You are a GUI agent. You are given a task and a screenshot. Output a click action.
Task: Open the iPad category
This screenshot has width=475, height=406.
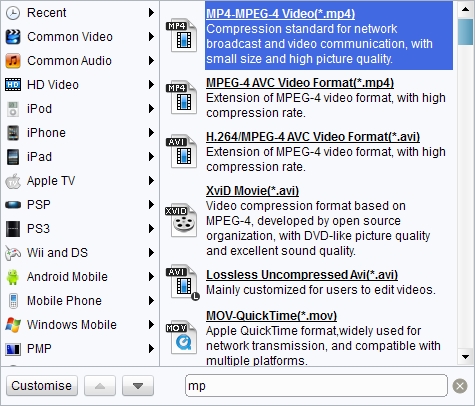pos(80,157)
